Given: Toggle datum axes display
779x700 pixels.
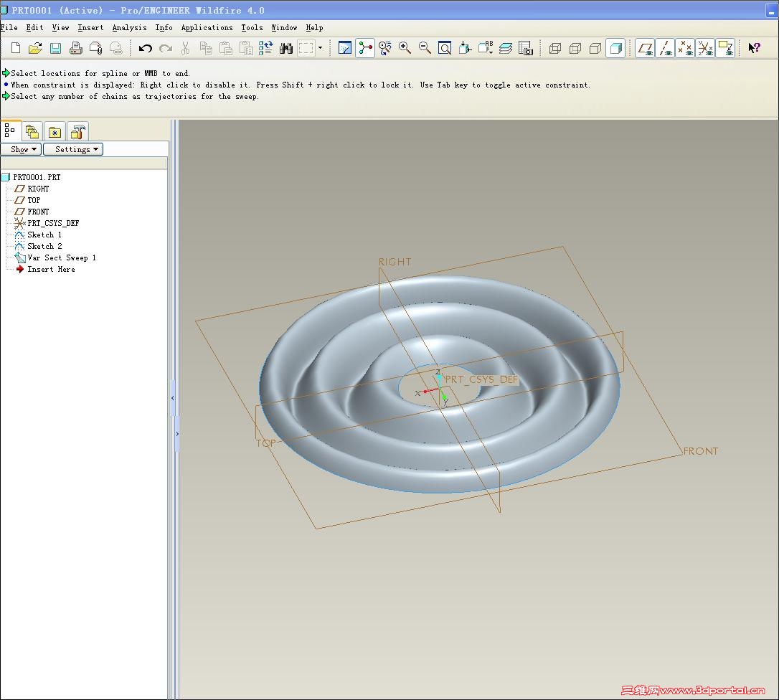Looking at the screenshot, I should [665, 48].
